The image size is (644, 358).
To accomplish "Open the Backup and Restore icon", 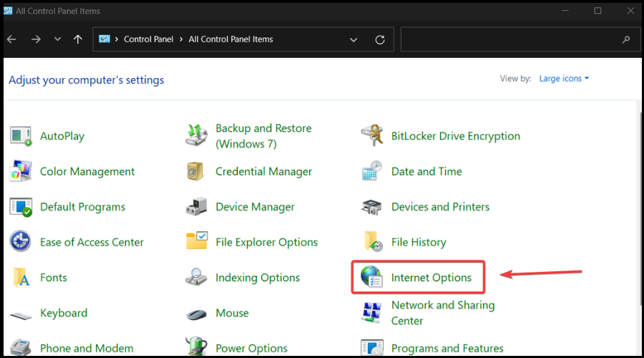I will pos(196,135).
